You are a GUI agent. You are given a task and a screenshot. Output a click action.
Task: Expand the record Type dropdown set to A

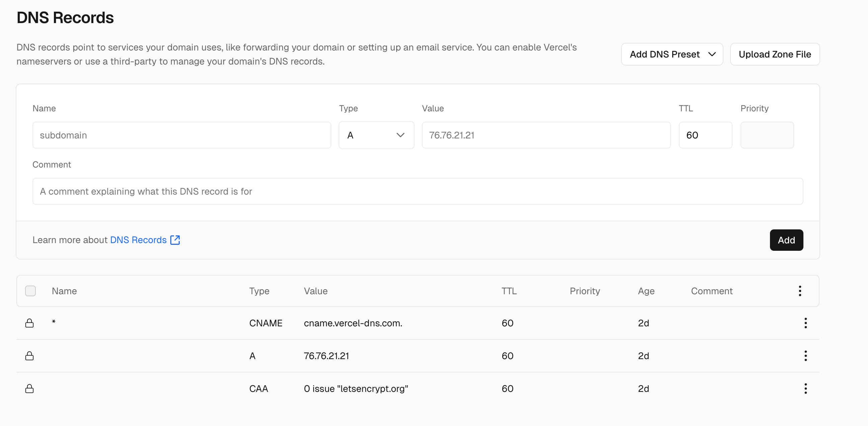coord(376,135)
